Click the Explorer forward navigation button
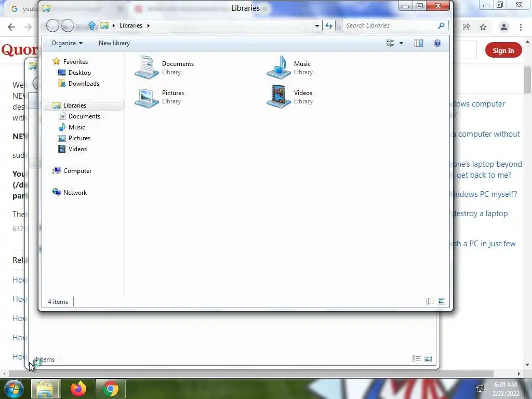The width and height of the screenshot is (532, 399). (x=68, y=25)
